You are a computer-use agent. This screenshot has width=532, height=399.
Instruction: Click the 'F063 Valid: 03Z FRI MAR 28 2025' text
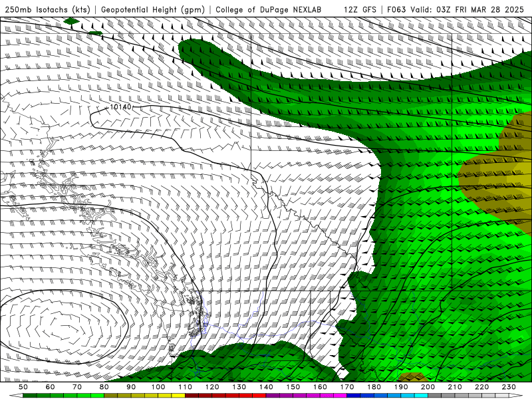(456, 10)
